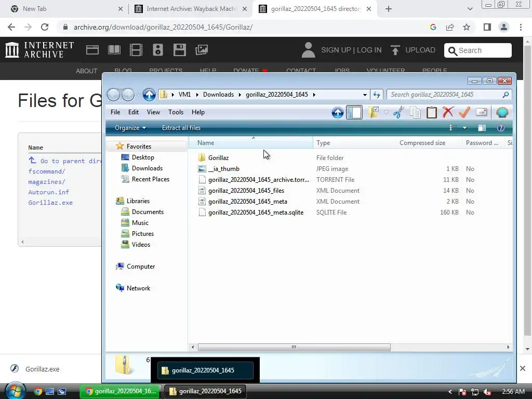Image resolution: width=532 pixels, height=399 pixels.
Task: Open Documents library in navigation pane
Action: pyautogui.click(x=148, y=212)
